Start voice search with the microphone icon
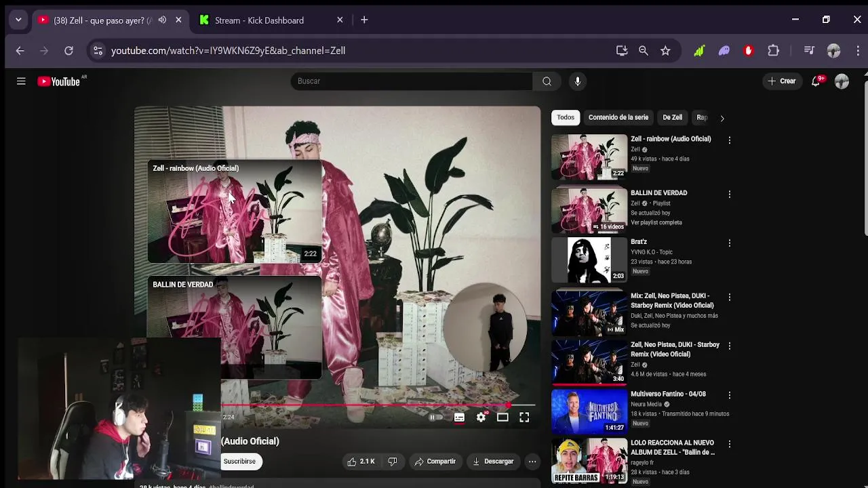 [578, 81]
